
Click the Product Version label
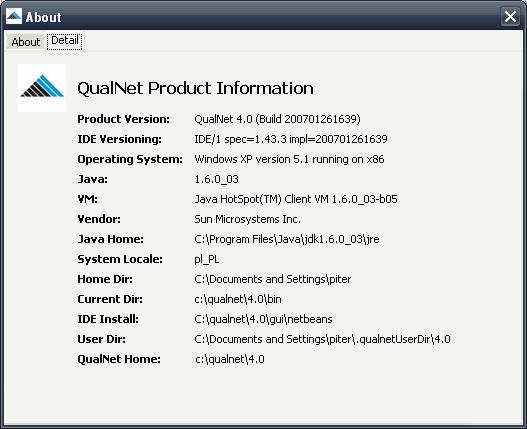[x=123, y=119]
